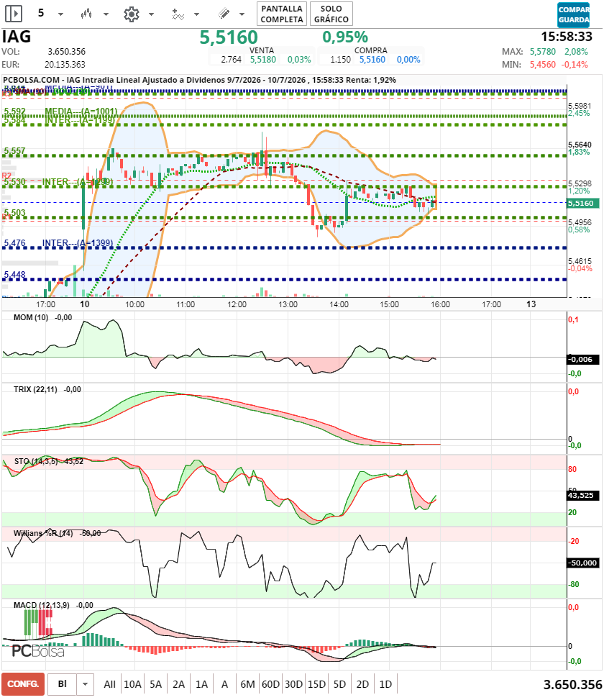The image size is (604, 700).
Task: Expand the drawing tools dropdown arrow
Action: pos(242,14)
